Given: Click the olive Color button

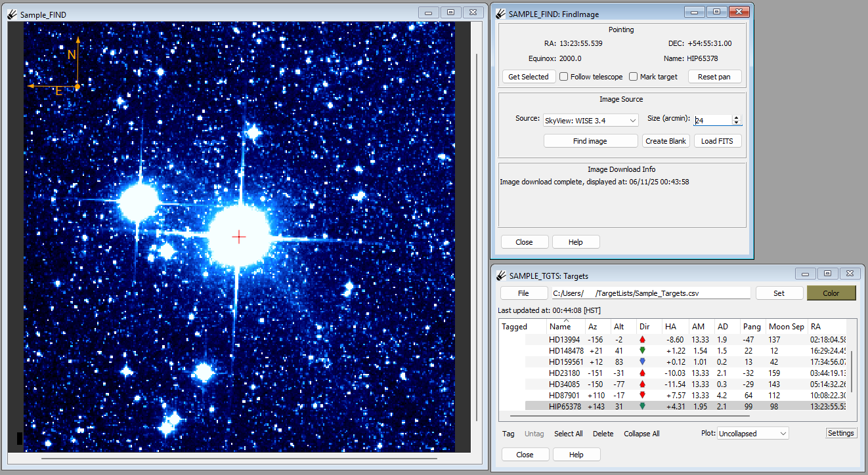Looking at the screenshot, I should pyautogui.click(x=831, y=293).
